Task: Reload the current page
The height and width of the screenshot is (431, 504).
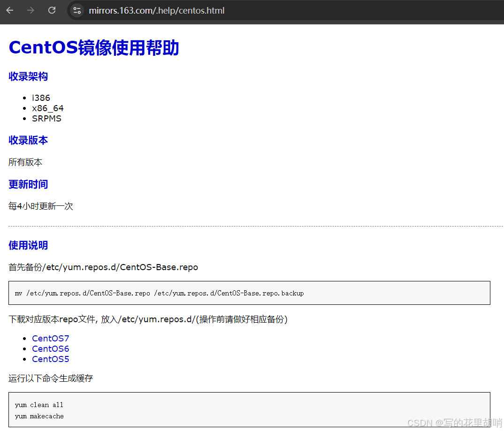Action: [52, 10]
